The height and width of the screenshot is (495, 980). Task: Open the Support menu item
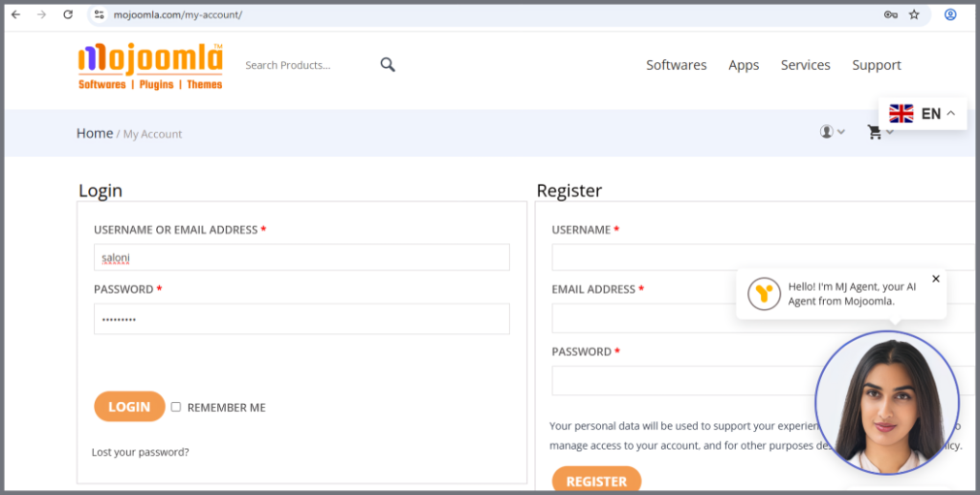[x=876, y=65]
